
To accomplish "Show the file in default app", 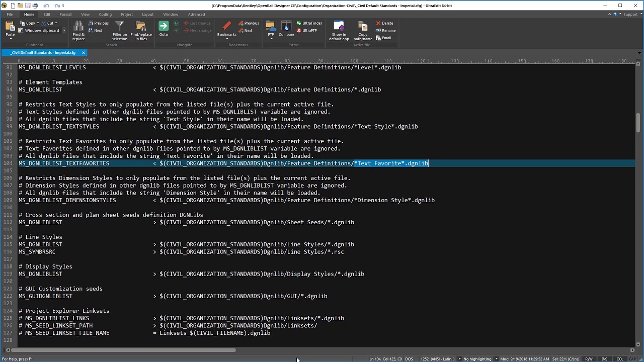I will point(339,31).
